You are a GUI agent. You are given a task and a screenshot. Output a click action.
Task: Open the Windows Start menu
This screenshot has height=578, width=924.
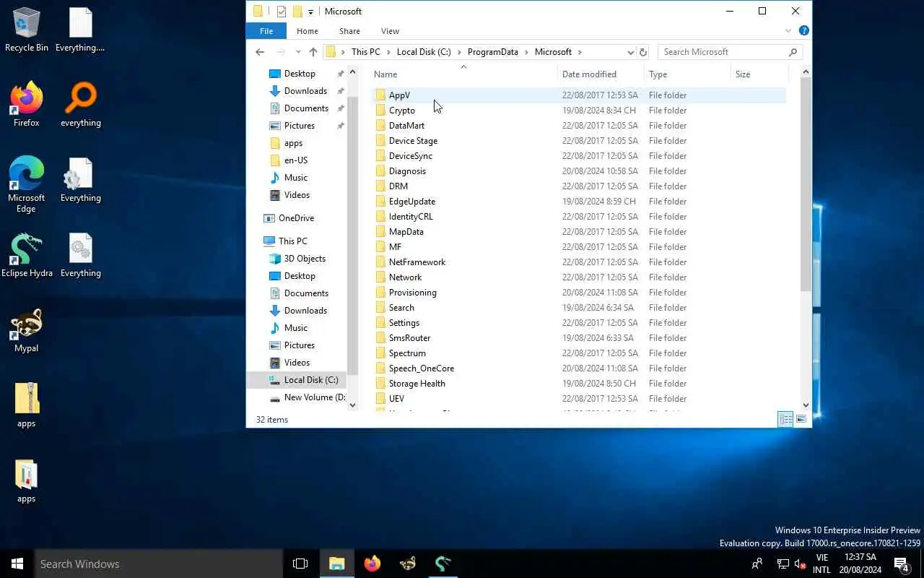(17, 564)
